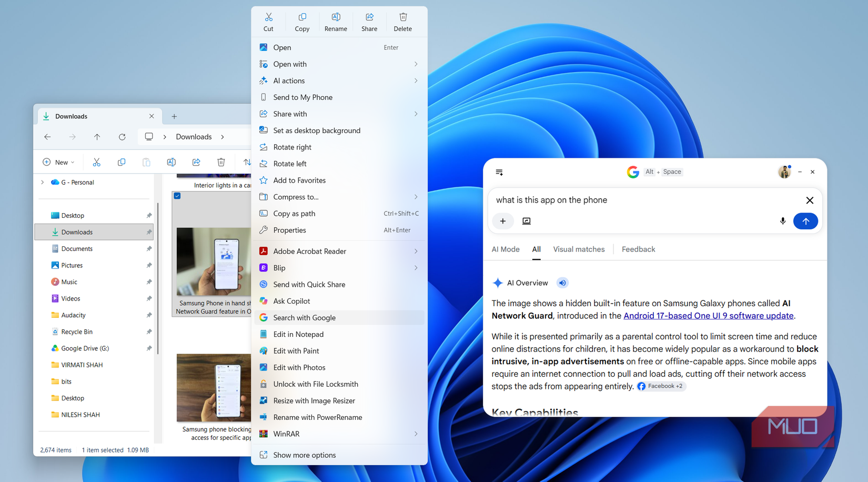Viewport: 868px width, 482px height.
Task: Refresh the Downloads folder in Explorer
Action: 122,137
